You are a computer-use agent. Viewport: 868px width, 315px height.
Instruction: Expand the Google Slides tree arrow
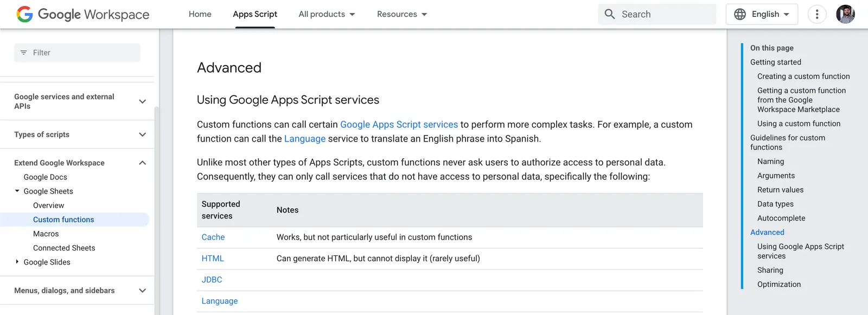pos(17,262)
